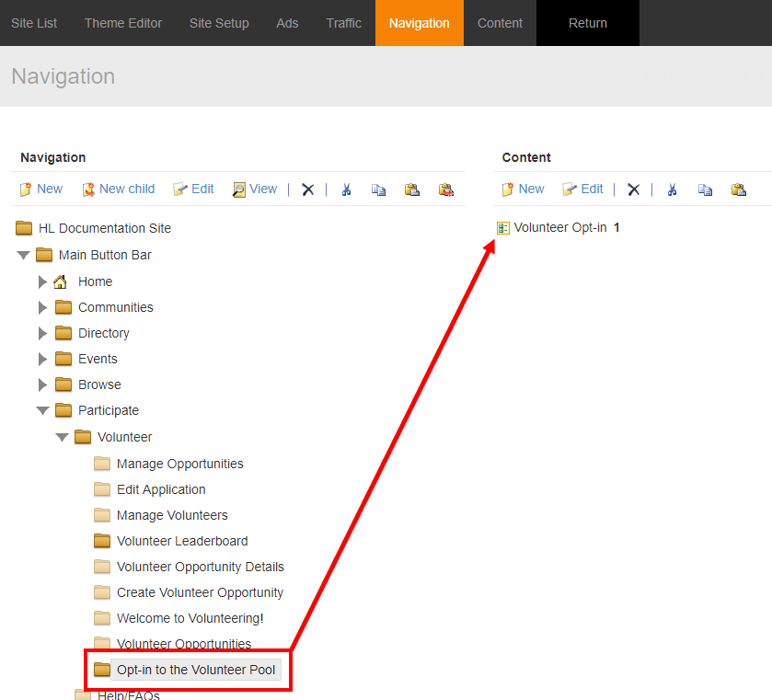Click New in the Navigation toolbar

(x=41, y=189)
